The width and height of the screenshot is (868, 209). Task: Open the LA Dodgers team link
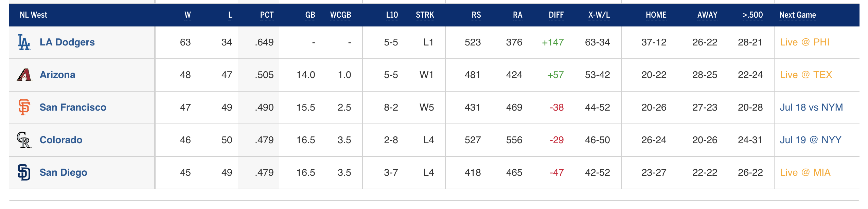point(67,42)
